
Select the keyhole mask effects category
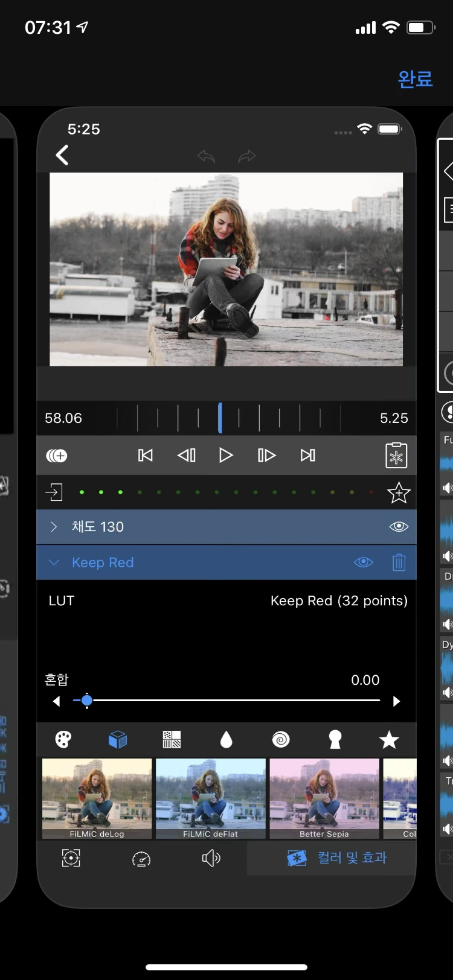click(335, 739)
